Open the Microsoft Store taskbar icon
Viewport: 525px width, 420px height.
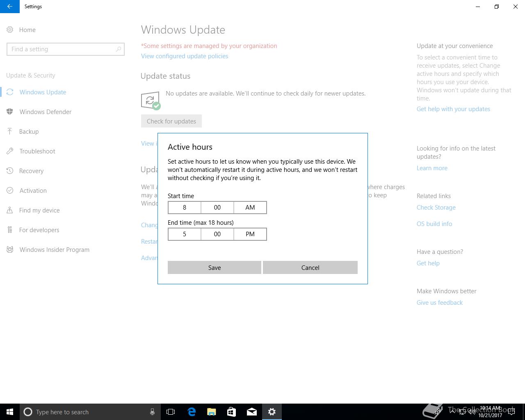(232, 412)
